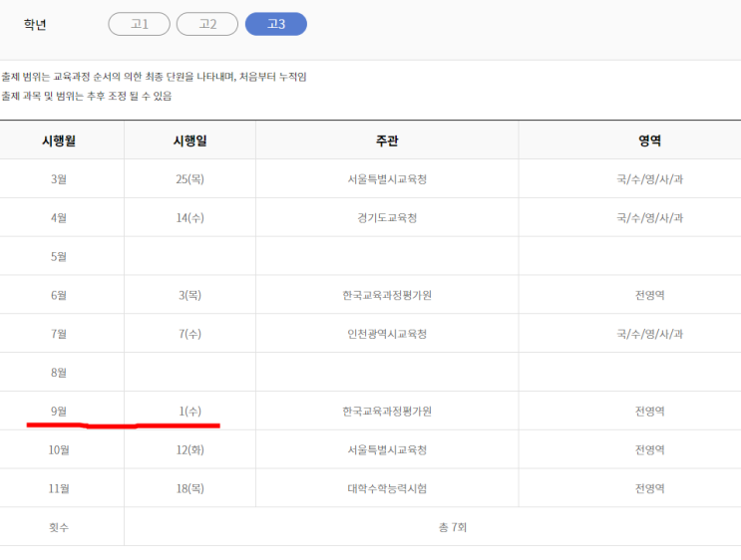The height and width of the screenshot is (560, 741).
Task: Select the active 고3 grade button
Action: point(276,24)
